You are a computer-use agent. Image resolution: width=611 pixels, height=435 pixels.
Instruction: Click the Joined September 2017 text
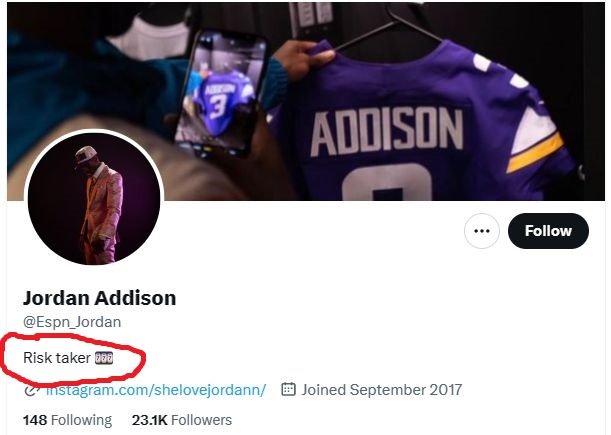(x=381, y=389)
